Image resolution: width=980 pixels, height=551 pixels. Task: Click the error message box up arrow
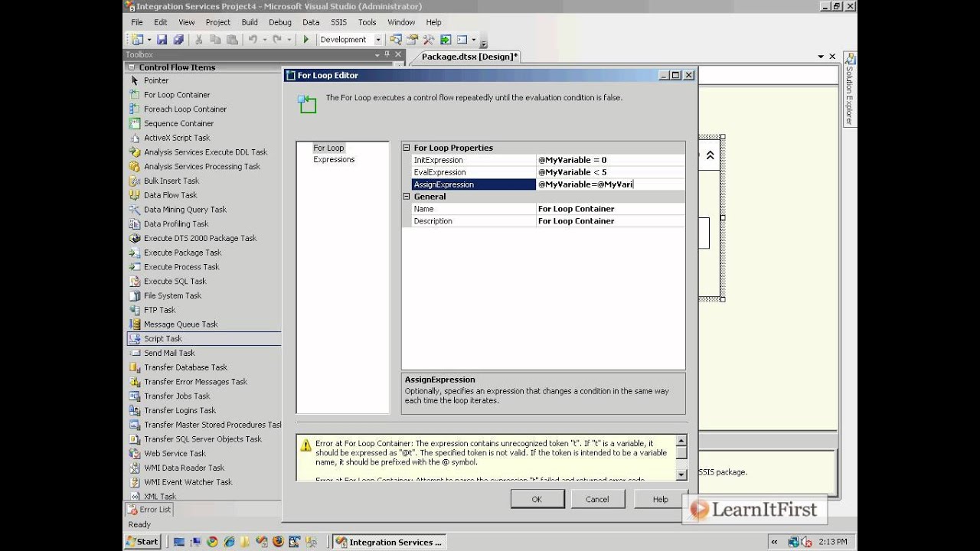(x=681, y=441)
